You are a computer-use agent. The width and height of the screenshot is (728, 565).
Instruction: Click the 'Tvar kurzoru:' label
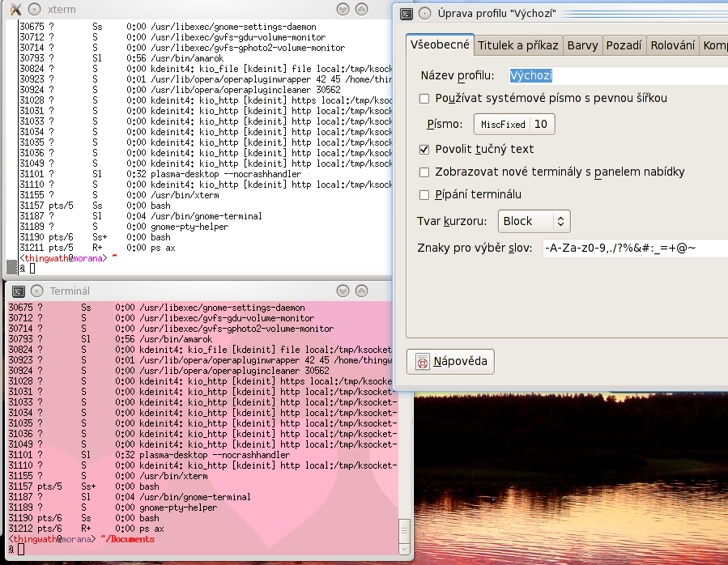click(452, 222)
